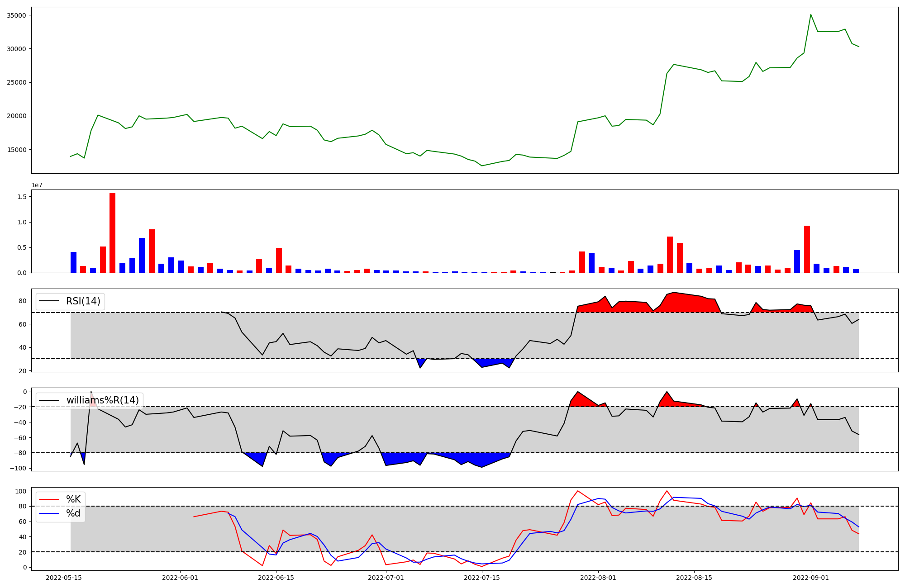Screen dimensions: 905x588
Task: Click the 1e7 volume scale label
Action: tap(37, 185)
